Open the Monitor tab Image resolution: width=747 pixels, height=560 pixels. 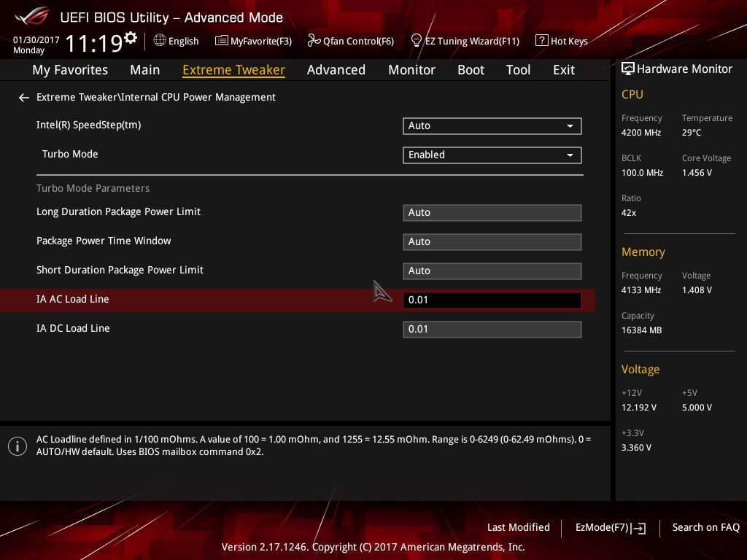point(411,70)
